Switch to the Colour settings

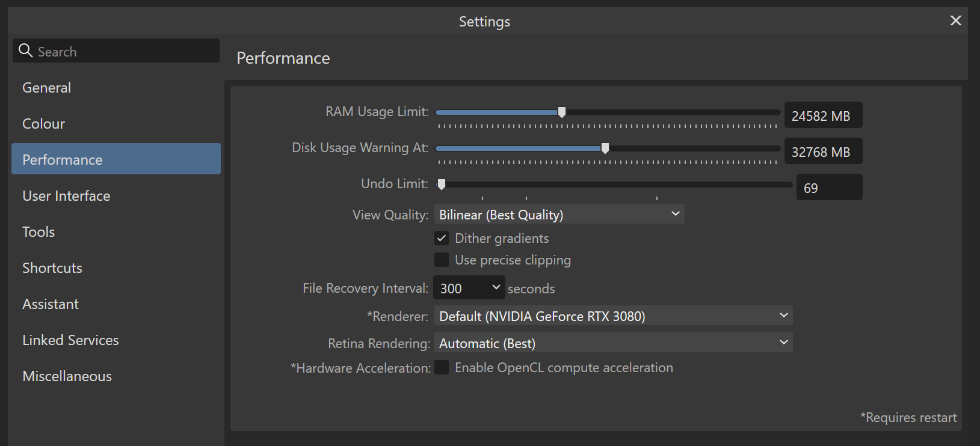pos(44,124)
